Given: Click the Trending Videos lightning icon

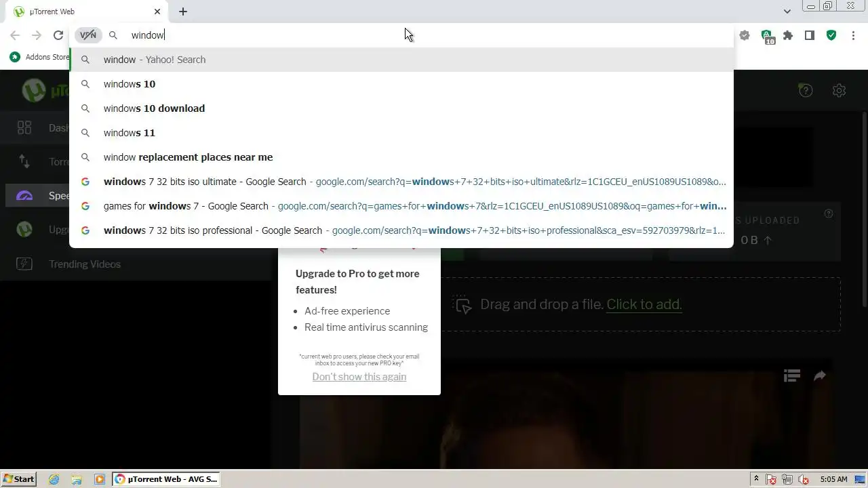Looking at the screenshot, I should 24,264.
